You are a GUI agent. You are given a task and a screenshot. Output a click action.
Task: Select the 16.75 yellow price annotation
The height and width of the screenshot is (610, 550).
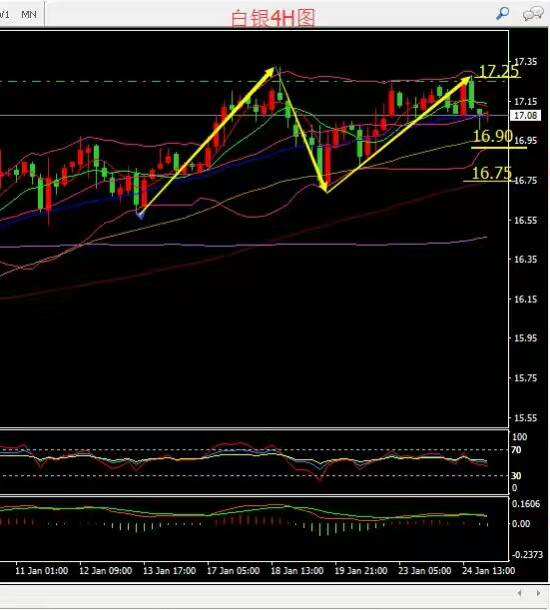(491, 173)
